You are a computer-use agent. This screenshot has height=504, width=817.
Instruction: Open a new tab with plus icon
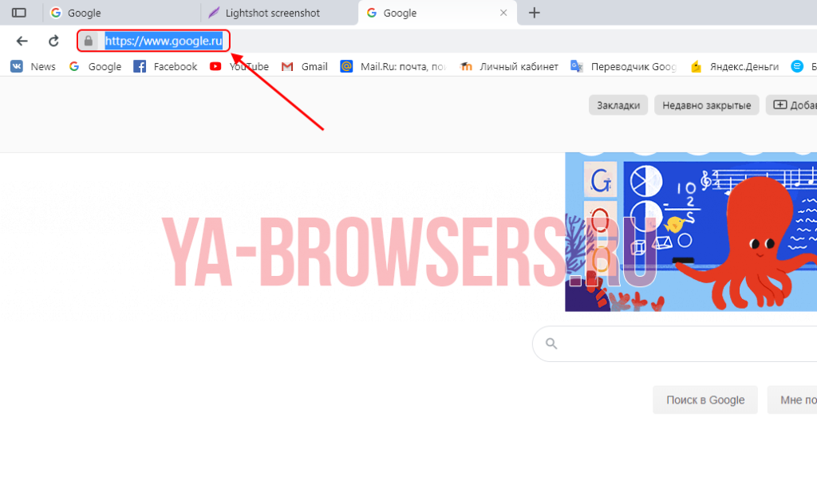[535, 13]
